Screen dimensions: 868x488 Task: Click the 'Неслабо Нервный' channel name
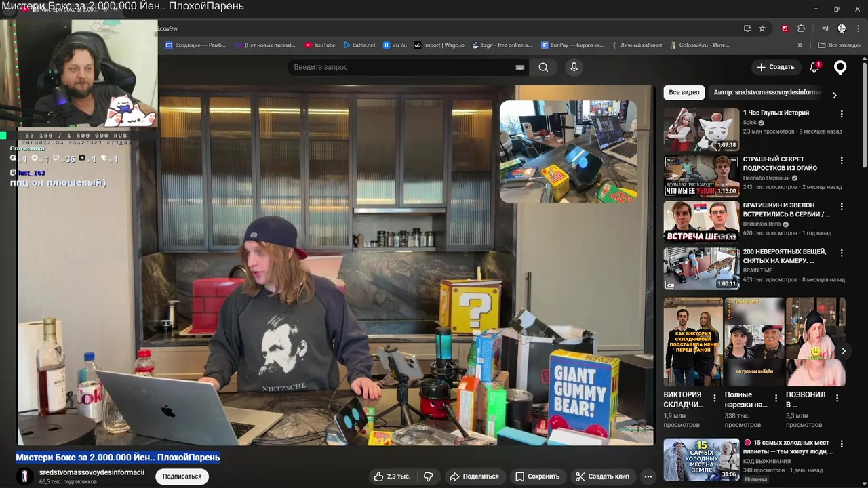[766, 178]
